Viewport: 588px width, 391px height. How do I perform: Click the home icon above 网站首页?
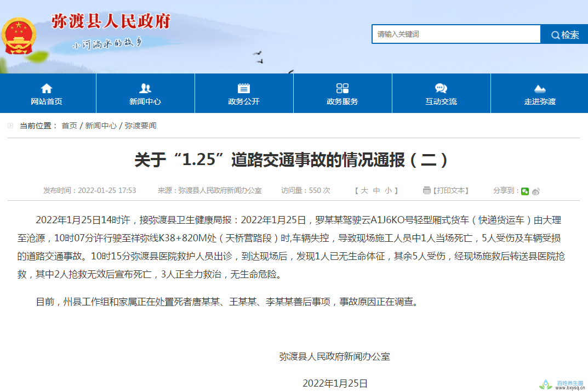(x=47, y=88)
